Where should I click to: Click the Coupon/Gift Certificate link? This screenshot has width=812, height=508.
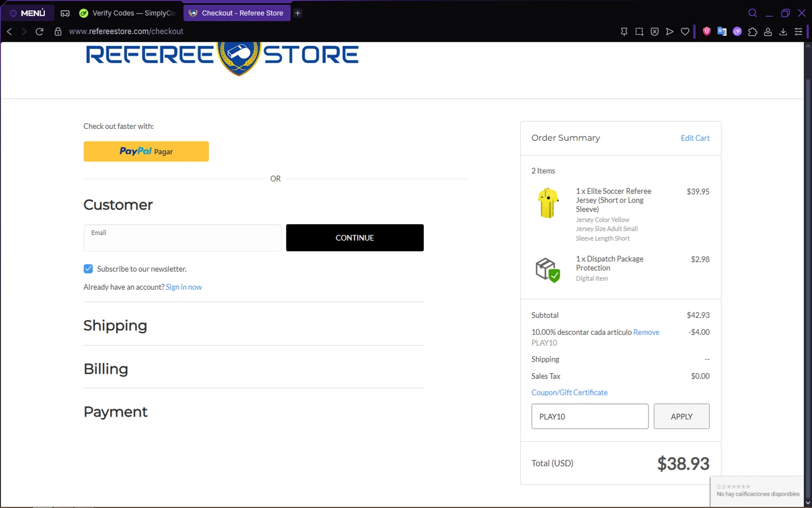569,392
